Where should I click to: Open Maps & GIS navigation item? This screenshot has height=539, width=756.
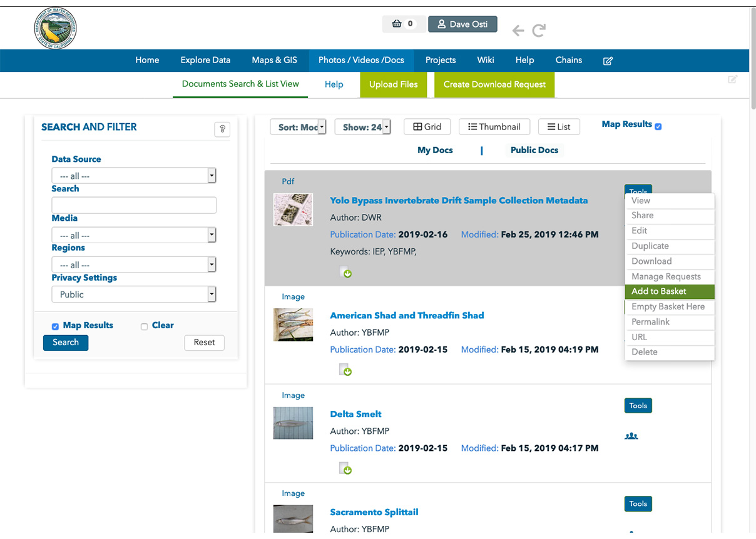(275, 61)
